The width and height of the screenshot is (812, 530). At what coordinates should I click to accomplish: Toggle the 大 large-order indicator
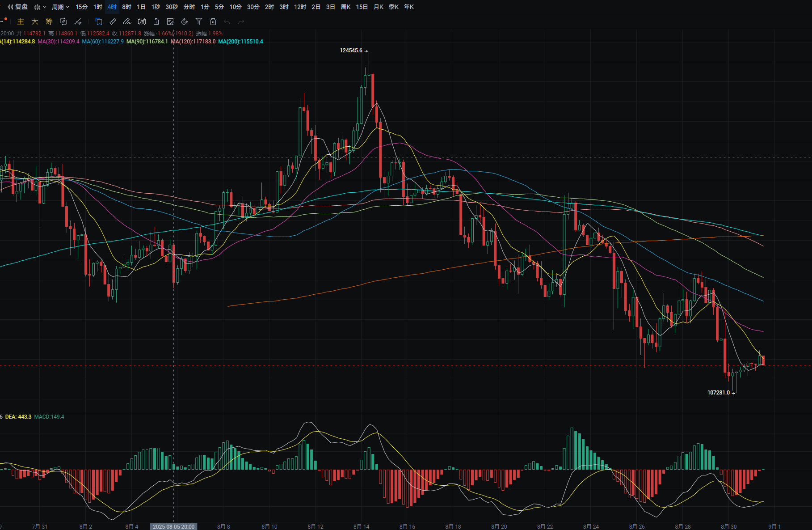35,21
